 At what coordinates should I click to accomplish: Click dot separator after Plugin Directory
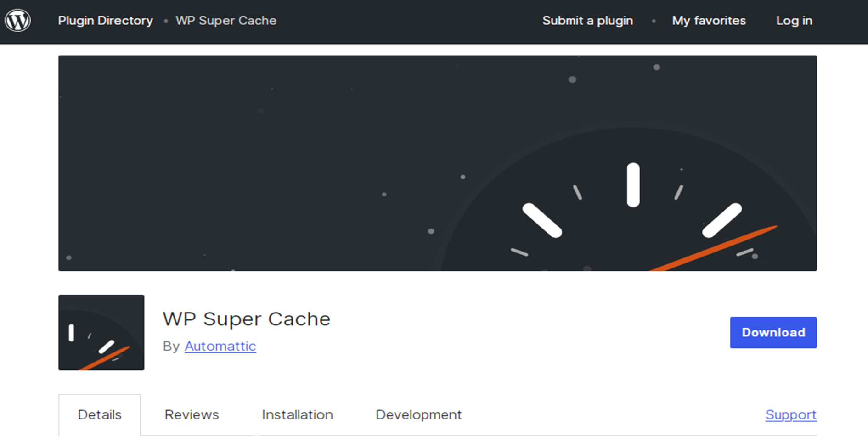(x=166, y=21)
